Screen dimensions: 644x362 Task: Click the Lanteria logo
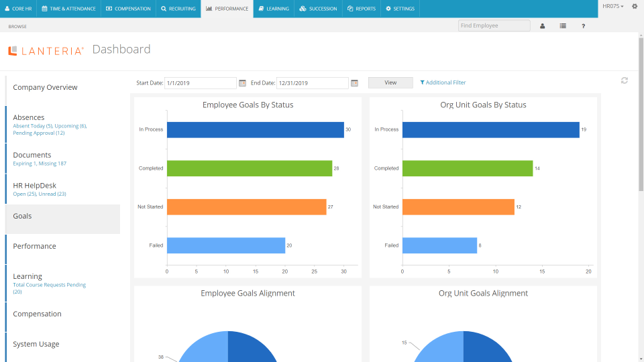click(46, 50)
